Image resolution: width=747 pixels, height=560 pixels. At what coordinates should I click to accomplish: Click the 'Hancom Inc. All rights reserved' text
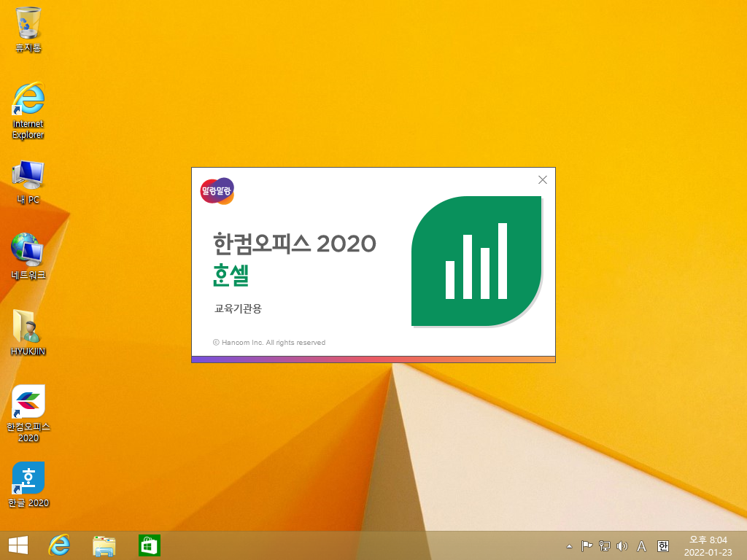pyautogui.click(x=274, y=343)
